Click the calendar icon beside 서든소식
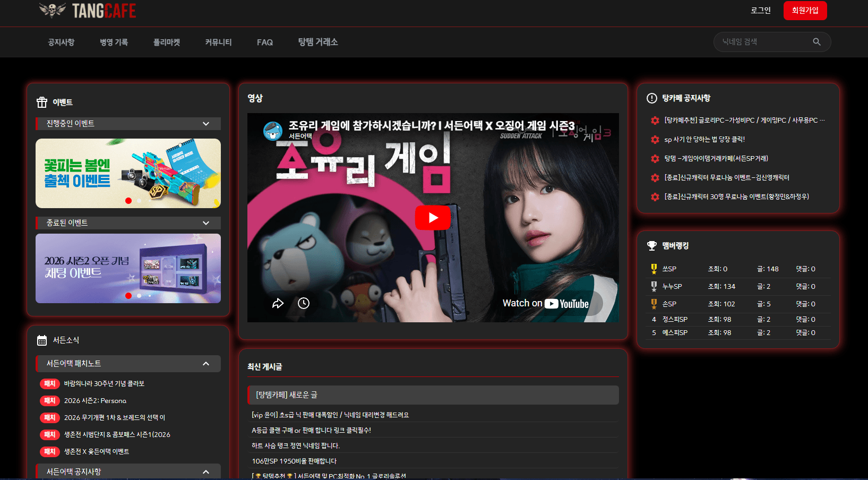The width and height of the screenshot is (868, 480). click(42, 340)
